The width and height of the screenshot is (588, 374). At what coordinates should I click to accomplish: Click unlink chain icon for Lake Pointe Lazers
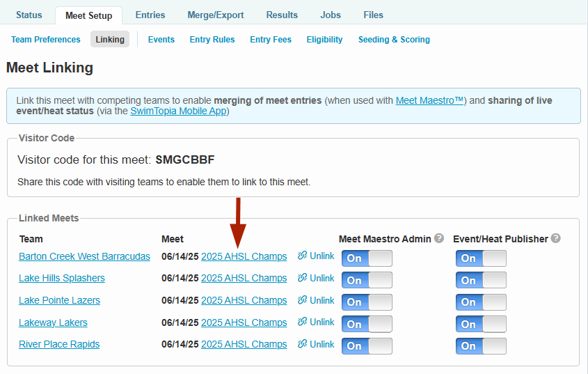click(x=303, y=300)
